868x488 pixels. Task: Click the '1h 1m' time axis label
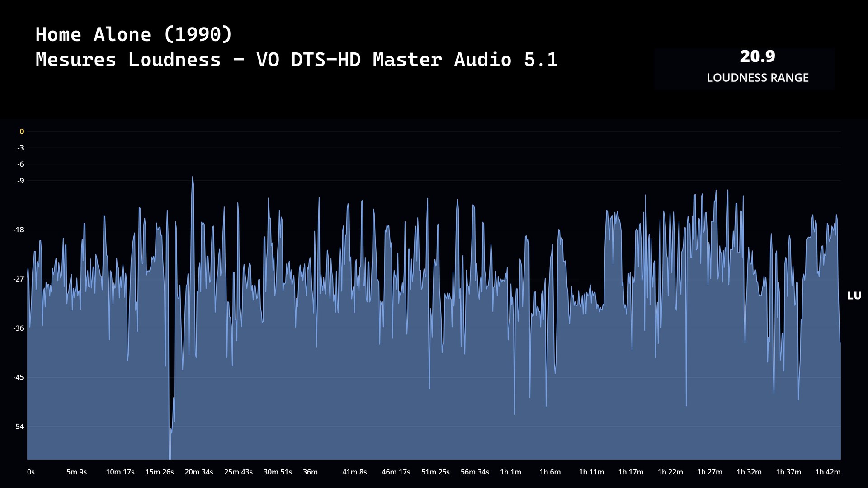coord(510,472)
